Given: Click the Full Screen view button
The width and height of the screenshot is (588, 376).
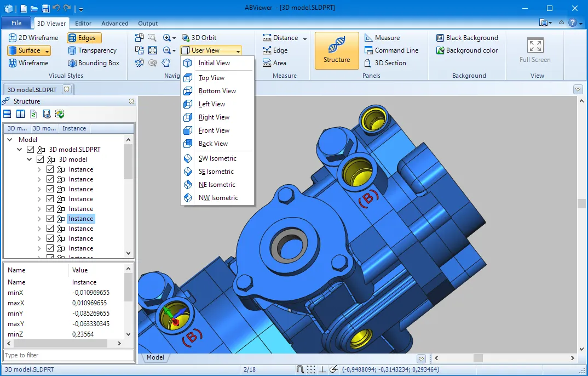Looking at the screenshot, I should 535,50.
